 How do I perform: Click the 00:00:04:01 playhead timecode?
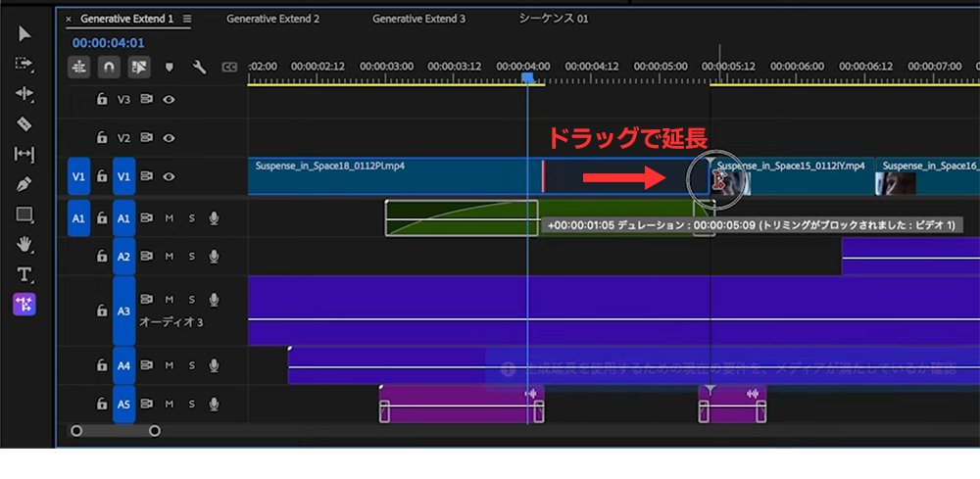point(108,43)
